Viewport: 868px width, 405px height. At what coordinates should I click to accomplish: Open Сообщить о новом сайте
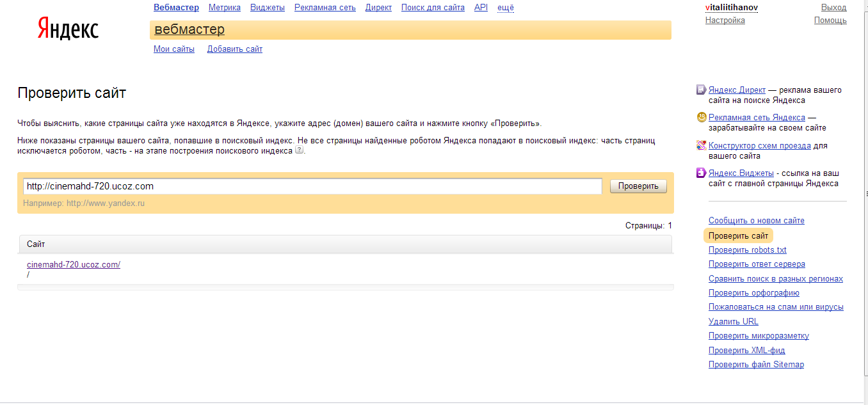click(757, 221)
